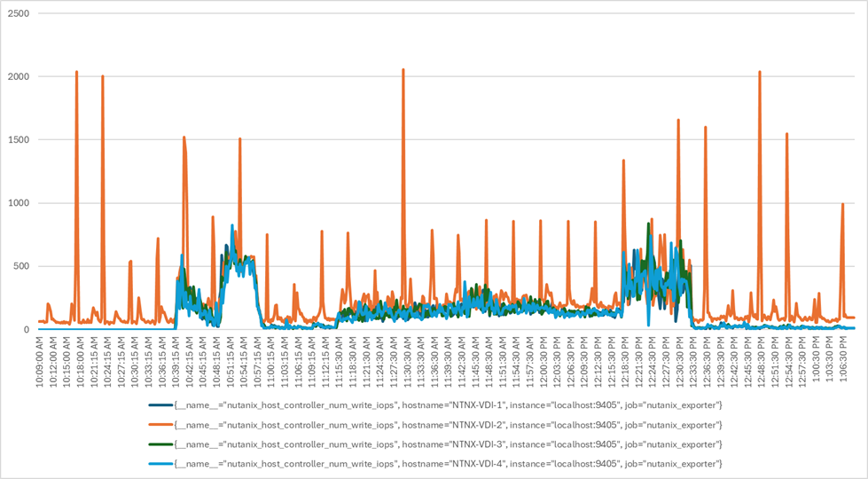Click the dark blue NTNX-VDI-1 legend color line
Screen dimensions: 868x479
160,405
